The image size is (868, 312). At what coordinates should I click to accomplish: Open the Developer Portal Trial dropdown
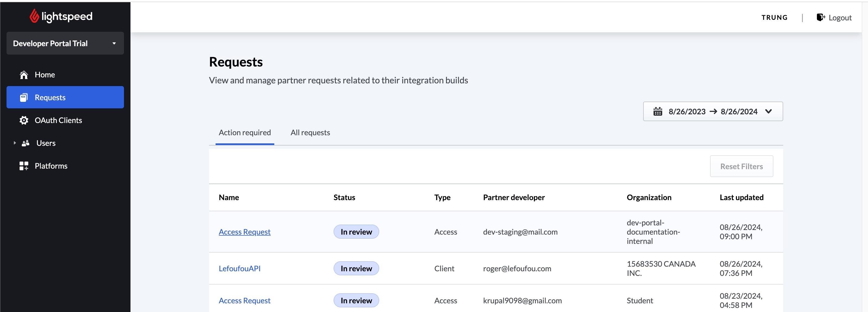click(65, 43)
